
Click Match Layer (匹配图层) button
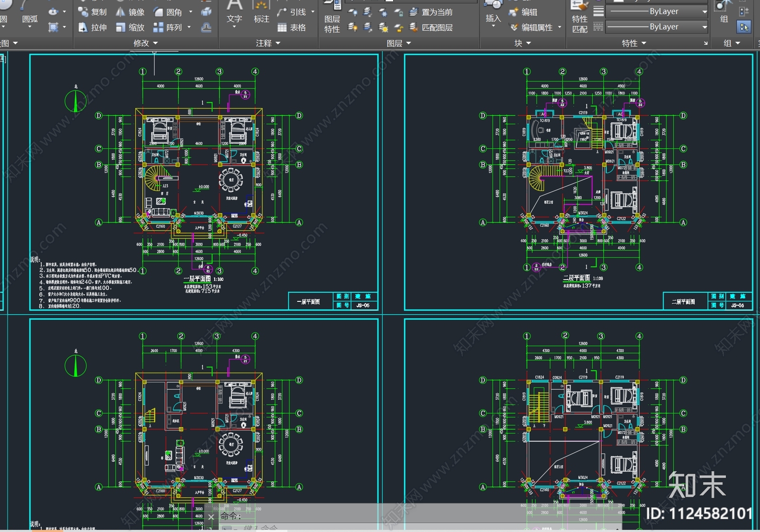click(431, 28)
